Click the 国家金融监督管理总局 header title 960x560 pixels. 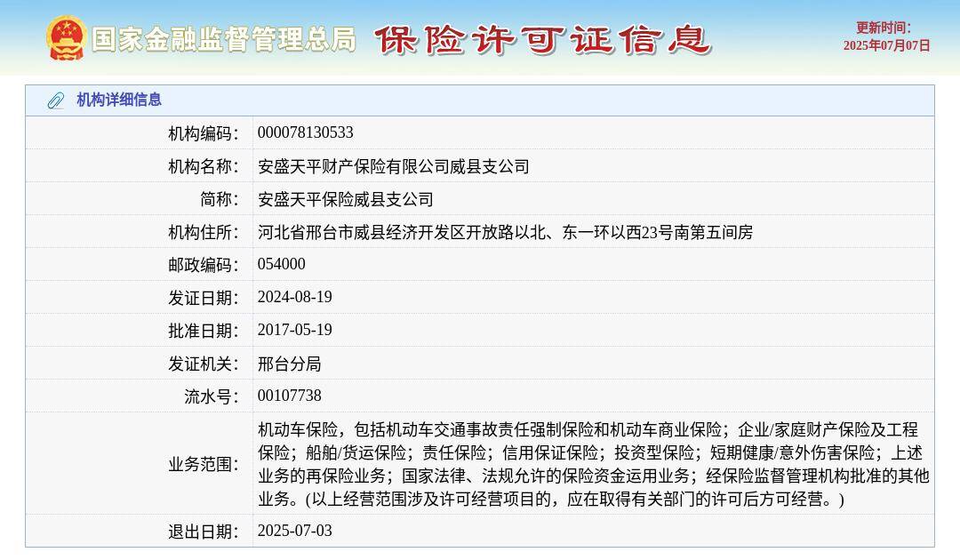(223, 39)
